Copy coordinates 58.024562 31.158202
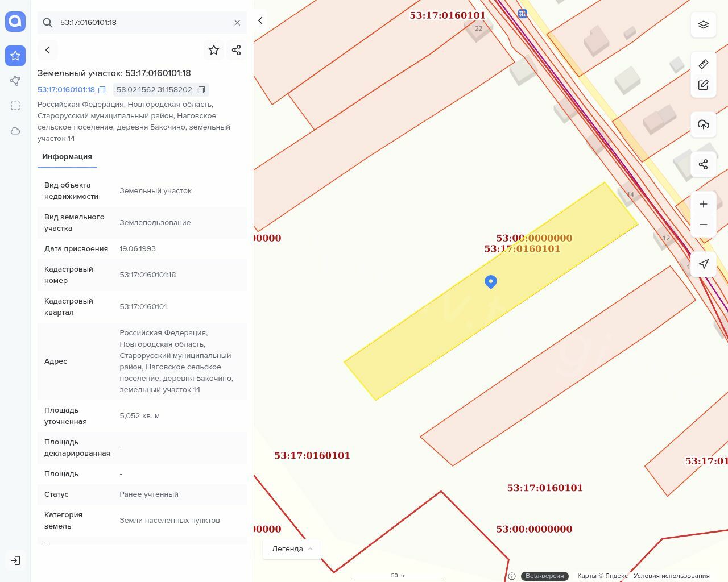 pyautogui.click(x=201, y=90)
